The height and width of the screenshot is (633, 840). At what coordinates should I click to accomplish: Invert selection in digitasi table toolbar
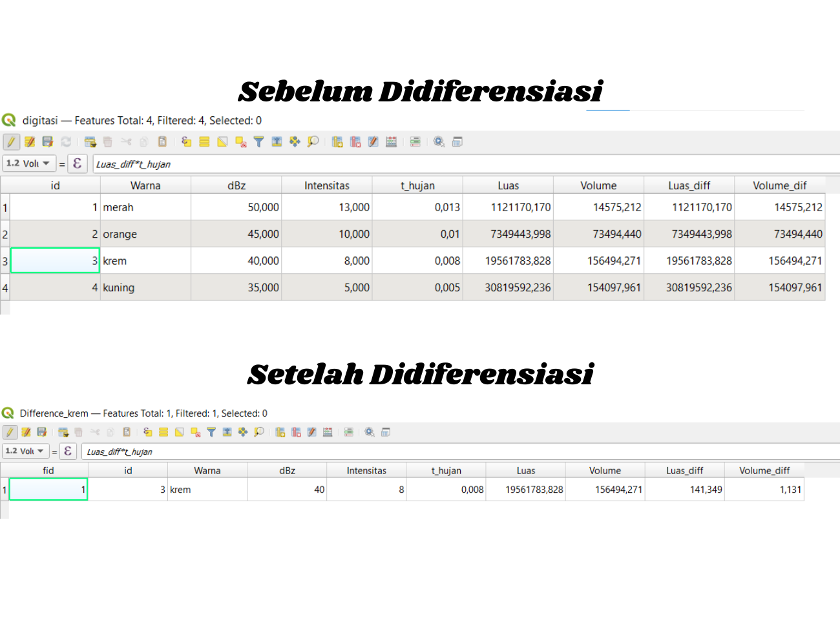(x=222, y=142)
